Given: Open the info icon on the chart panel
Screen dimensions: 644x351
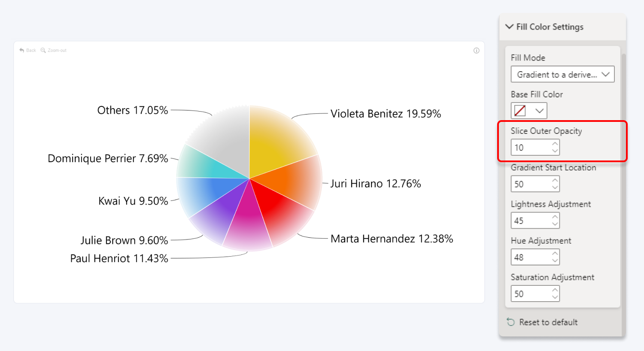Looking at the screenshot, I should [x=476, y=50].
